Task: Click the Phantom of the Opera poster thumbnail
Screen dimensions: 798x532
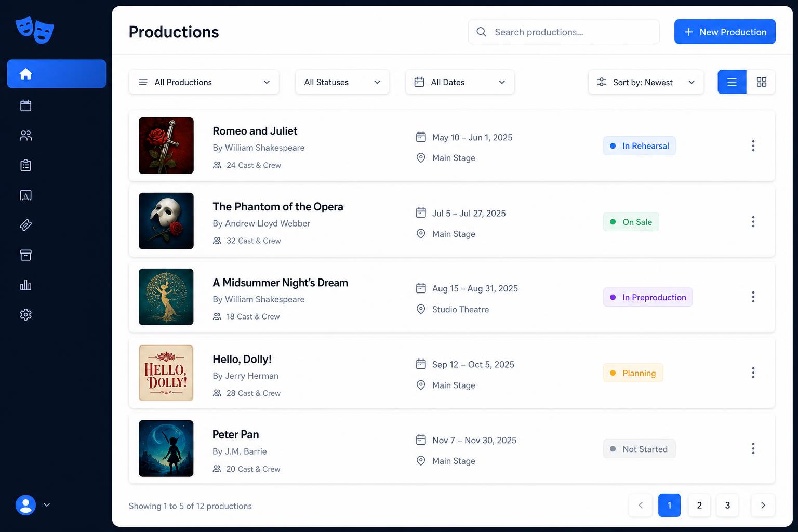Action: click(166, 221)
